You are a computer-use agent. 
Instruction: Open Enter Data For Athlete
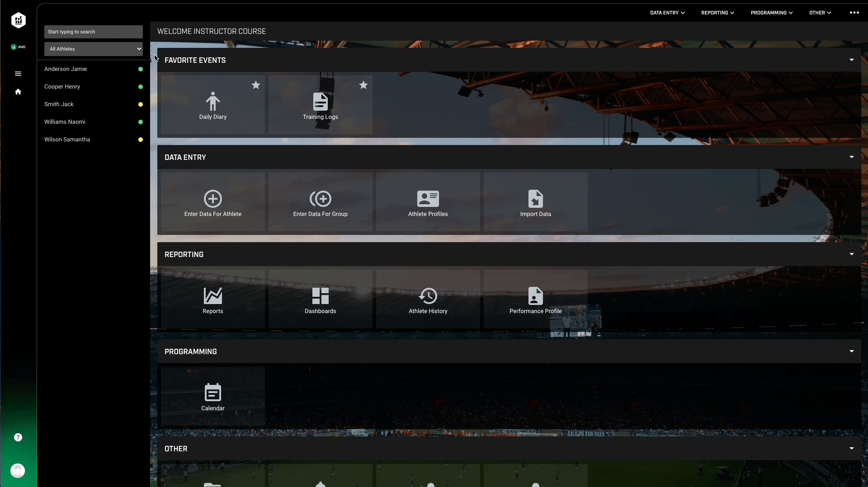pos(212,202)
